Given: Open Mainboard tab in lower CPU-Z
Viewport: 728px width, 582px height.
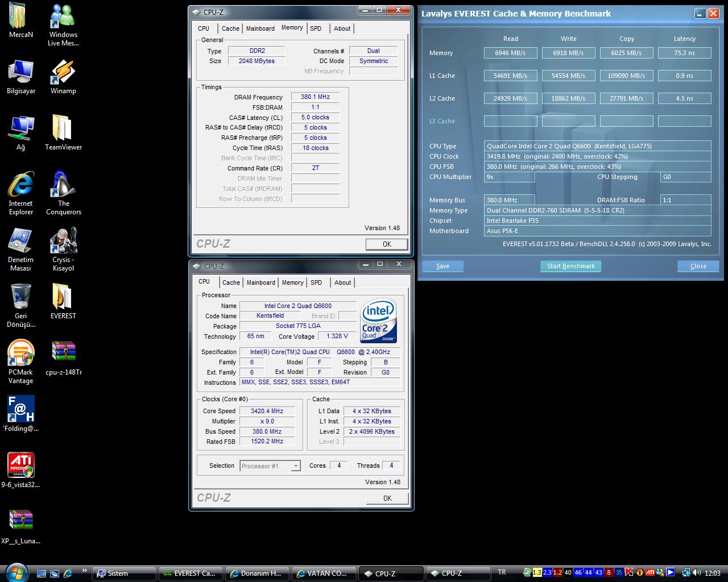Looking at the screenshot, I should [x=261, y=282].
